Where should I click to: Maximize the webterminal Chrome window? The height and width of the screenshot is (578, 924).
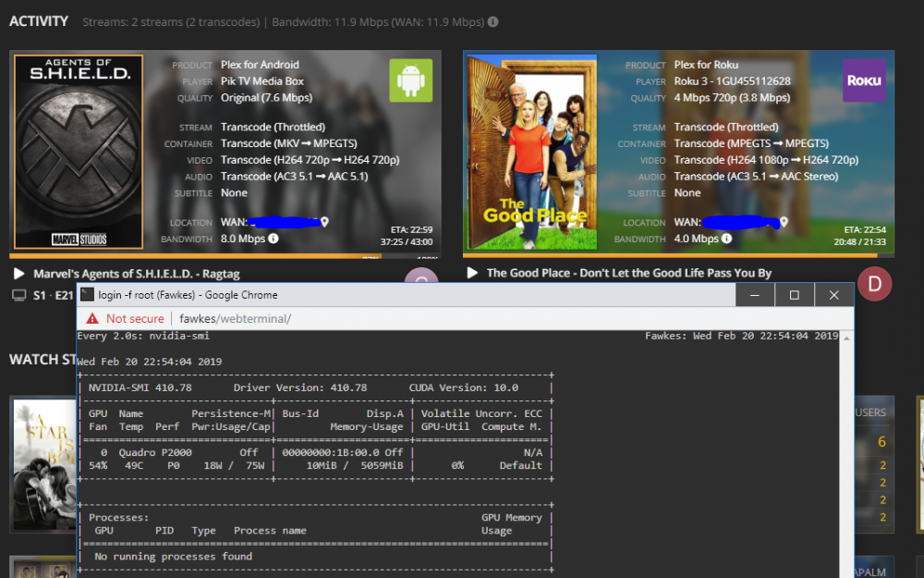[795, 295]
